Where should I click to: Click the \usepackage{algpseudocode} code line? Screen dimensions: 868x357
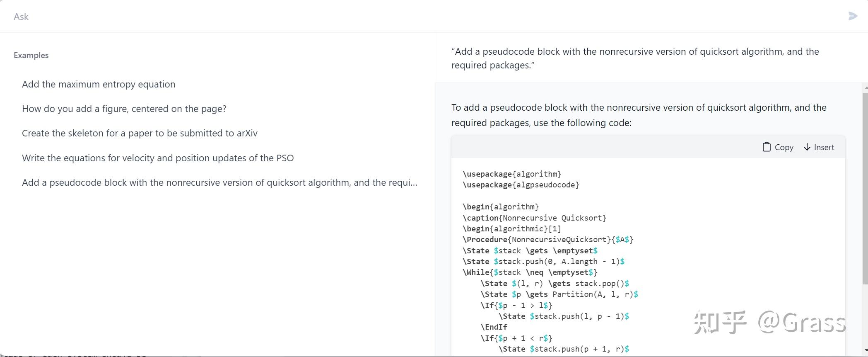pyautogui.click(x=521, y=185)
